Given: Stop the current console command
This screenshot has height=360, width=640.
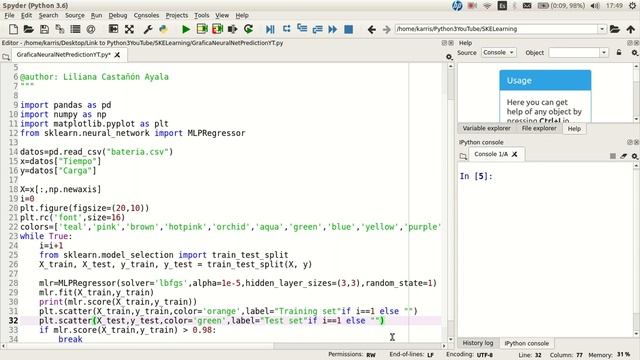Looking at the screenshot, I should (613, 156).
